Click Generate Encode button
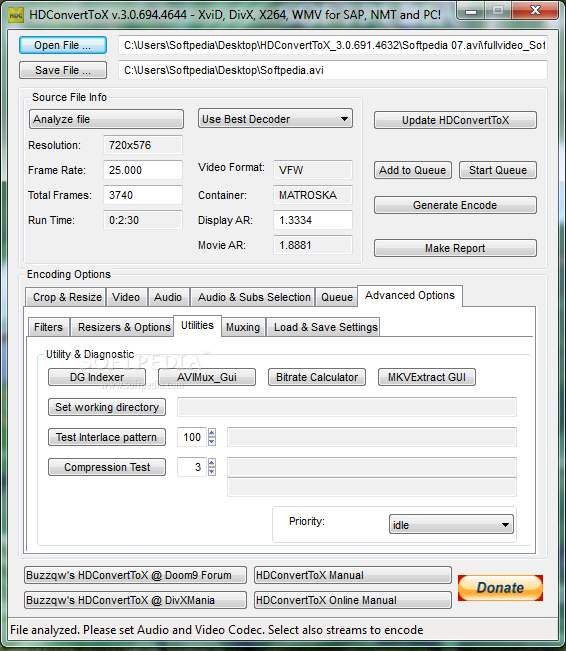Image resolution: width=566 pixels, height=651 pixels. [455, 205]
